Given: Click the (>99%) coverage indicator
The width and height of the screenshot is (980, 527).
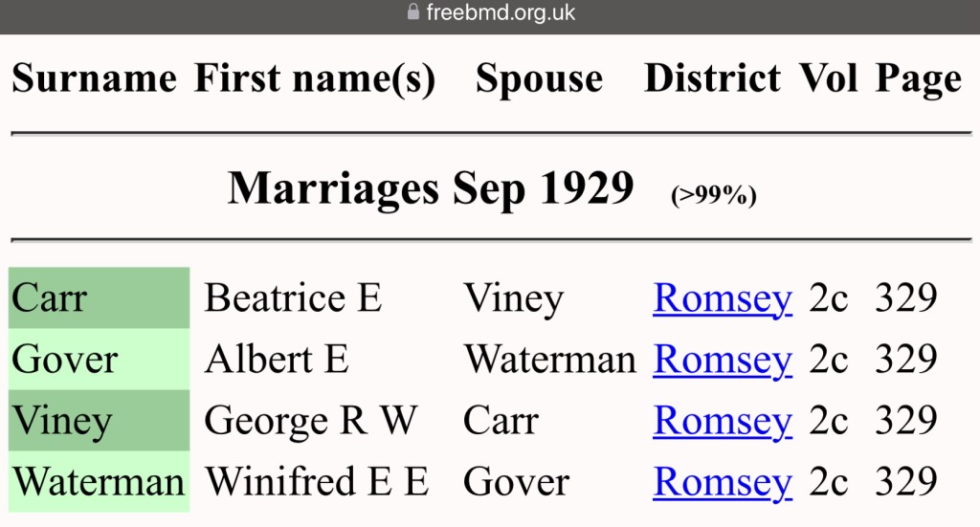Looking at the screenshot, I should pyautogui.click(x=714, y=196).
